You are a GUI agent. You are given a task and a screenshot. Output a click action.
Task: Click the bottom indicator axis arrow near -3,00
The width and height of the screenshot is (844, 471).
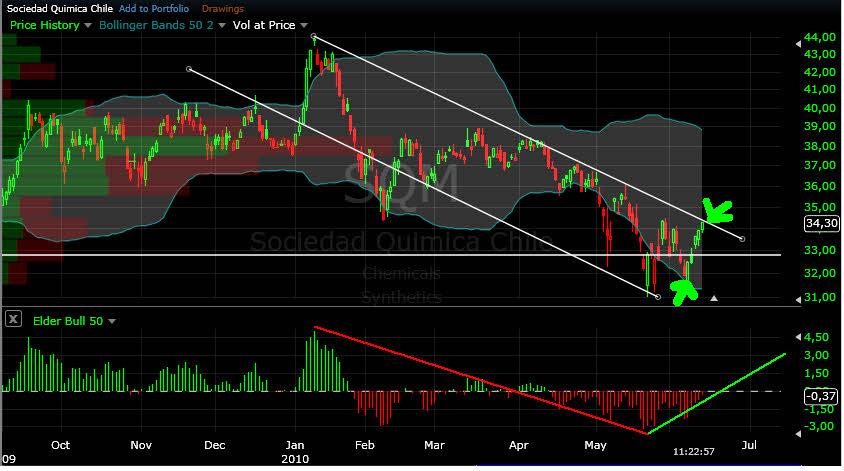798,433
